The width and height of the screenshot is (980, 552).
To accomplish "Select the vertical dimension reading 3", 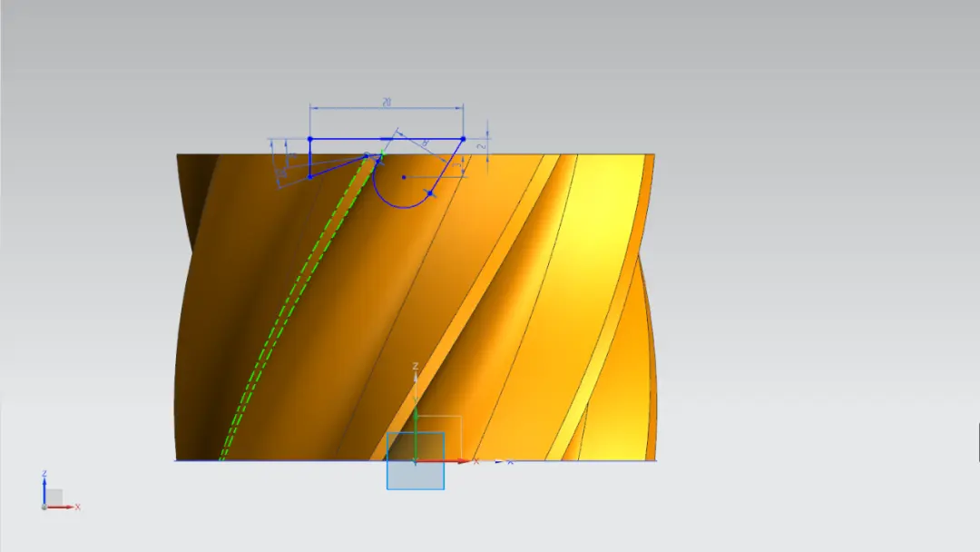I will pyautogui.click(x=458, y=165).
